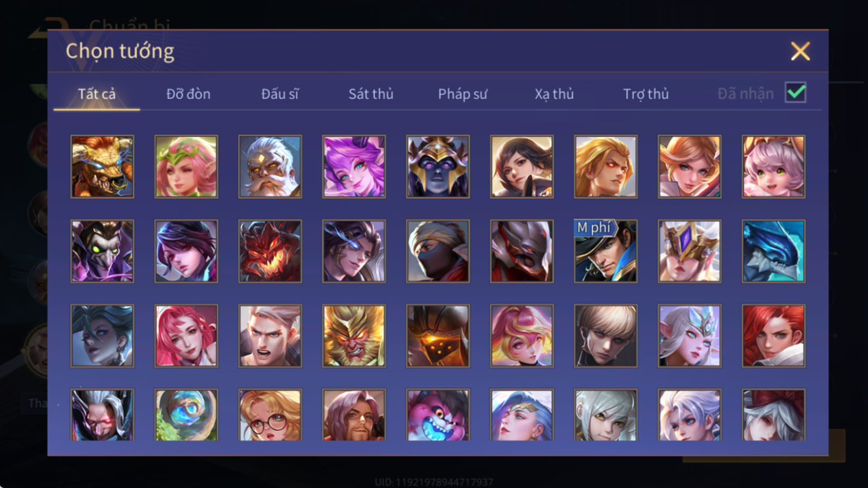868x488 pixels.
Task: Select the blue-grinning cat creature hero
Action: [438, 415]
